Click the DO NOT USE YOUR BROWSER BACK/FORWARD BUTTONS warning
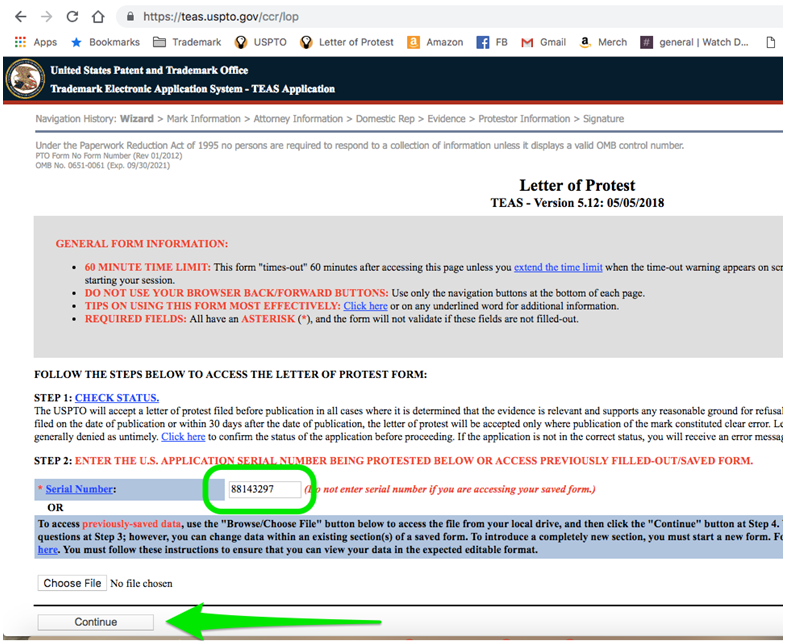This screenshot has height=644, width=790. [236, 293]
